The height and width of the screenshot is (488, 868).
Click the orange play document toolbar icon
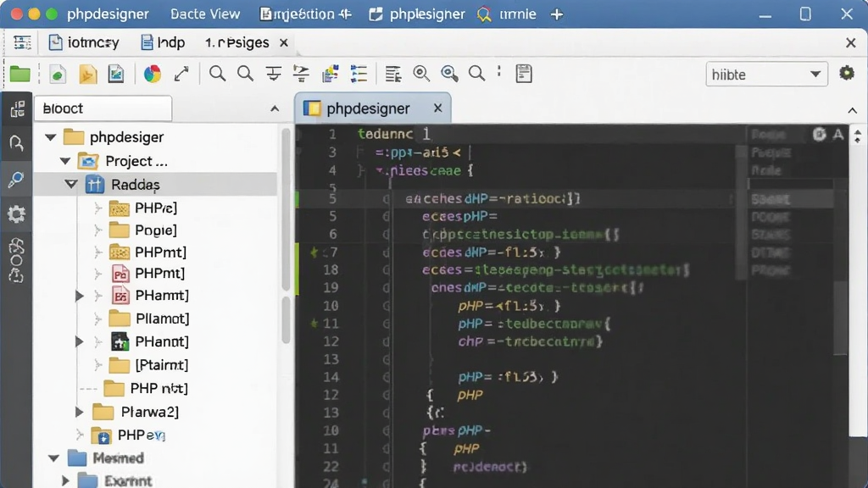(87, 74)
